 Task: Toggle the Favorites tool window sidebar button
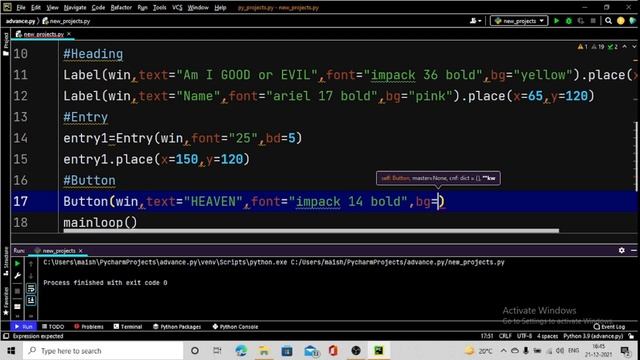pos(6,300)
